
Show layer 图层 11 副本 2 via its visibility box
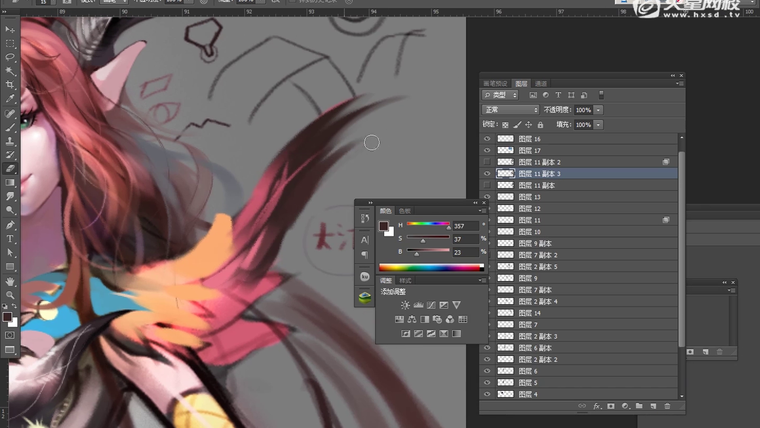point(488,161)
